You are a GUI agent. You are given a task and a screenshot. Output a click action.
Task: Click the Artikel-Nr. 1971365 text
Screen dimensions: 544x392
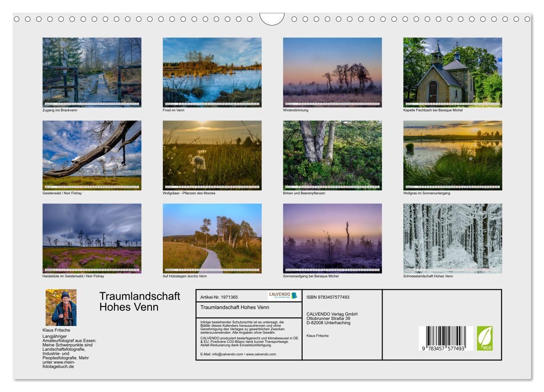coord(219,297)
